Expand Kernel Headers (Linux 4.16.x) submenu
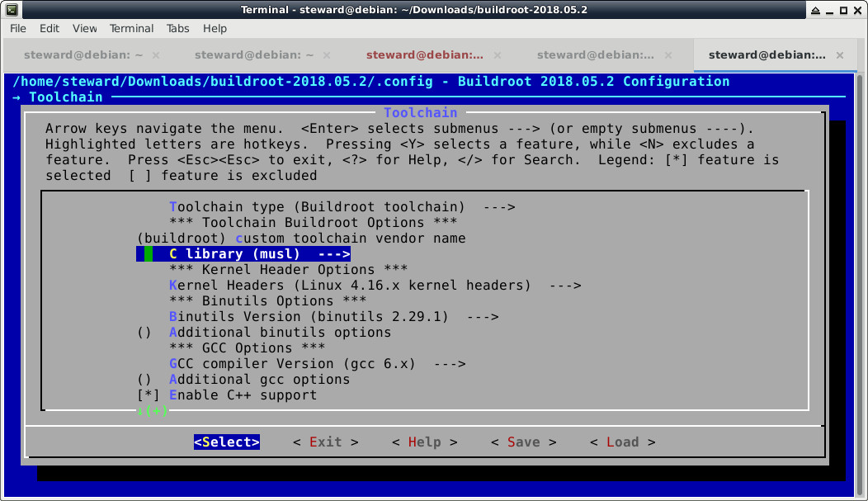This screenshot has height=501, width=868. [375, 286]
